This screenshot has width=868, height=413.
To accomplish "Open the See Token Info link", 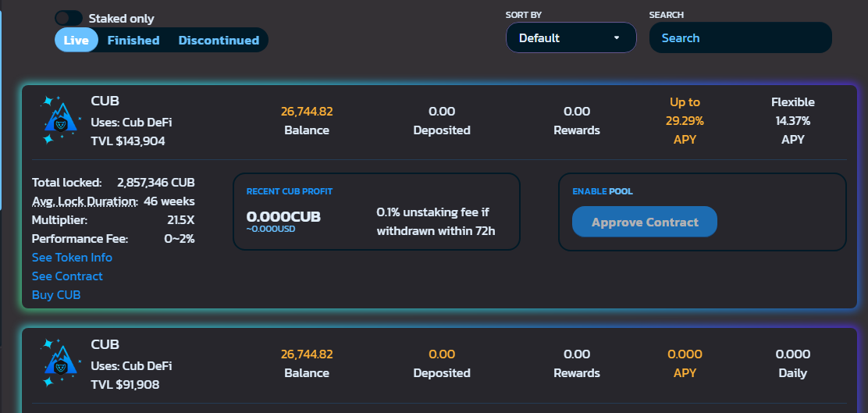I will coord(72,258).
